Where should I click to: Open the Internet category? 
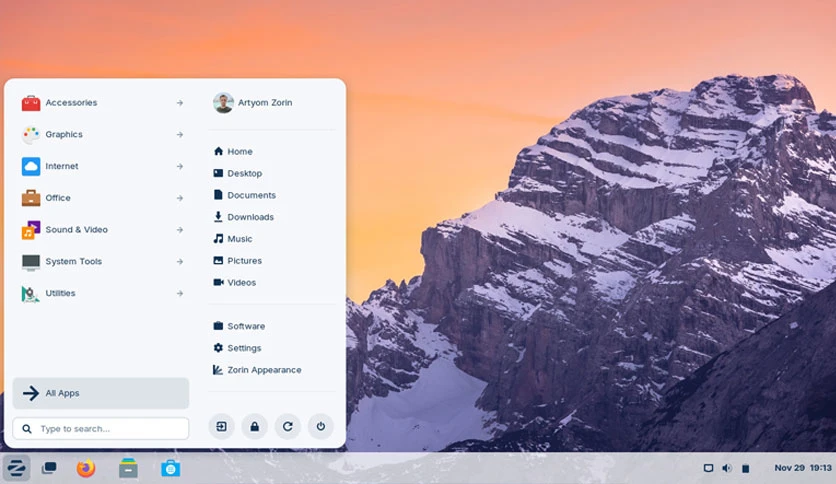[x=101, y=166]
